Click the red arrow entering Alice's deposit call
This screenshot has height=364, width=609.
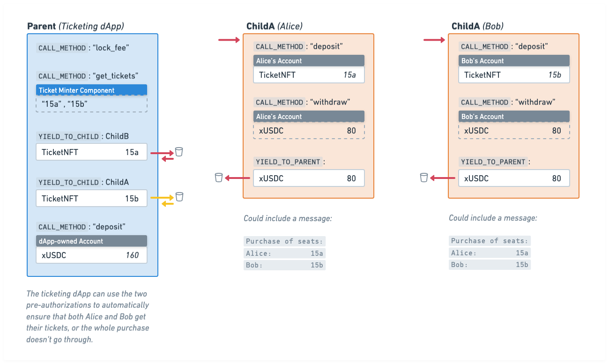tap(230, 41)
